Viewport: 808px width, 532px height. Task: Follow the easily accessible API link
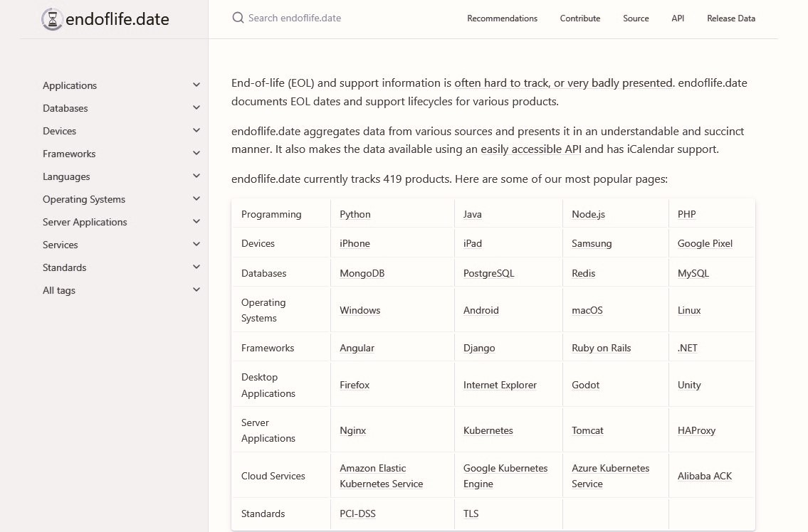(531, 149)
